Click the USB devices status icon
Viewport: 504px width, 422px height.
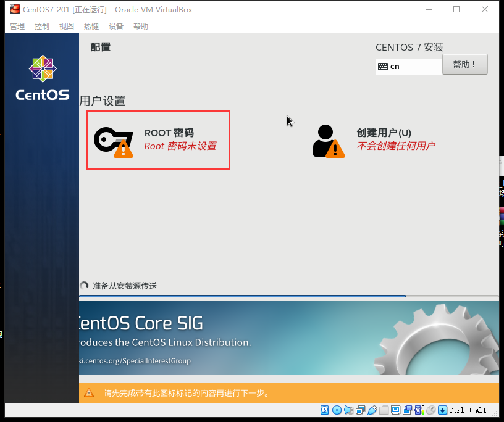[x=372, y=410]
